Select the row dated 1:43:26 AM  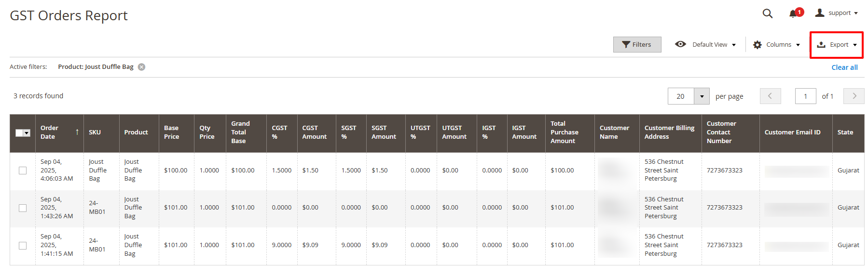coord(23,208)
